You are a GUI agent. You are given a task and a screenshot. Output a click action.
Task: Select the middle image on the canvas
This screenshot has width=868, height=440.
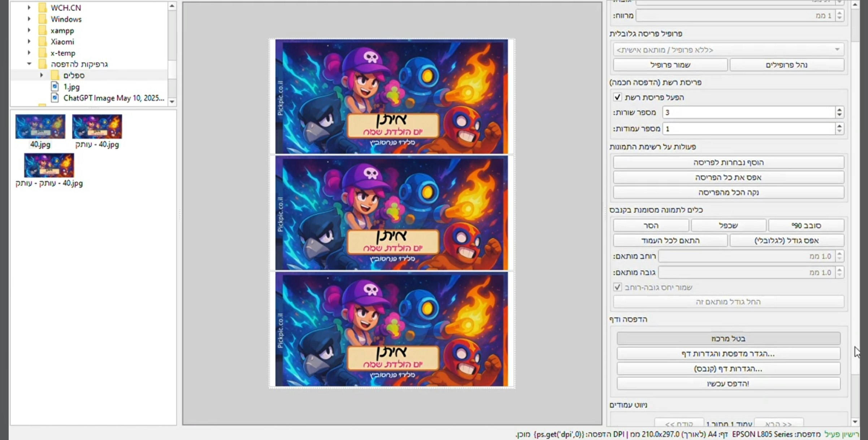tap(391, 213)
